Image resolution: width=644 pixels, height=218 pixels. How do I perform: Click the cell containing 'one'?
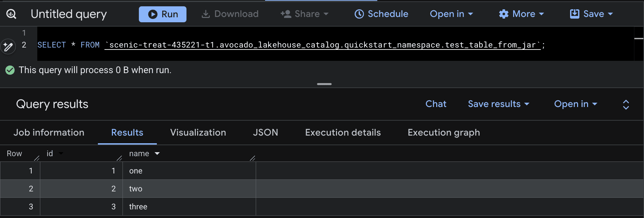[x=189, y=171]
